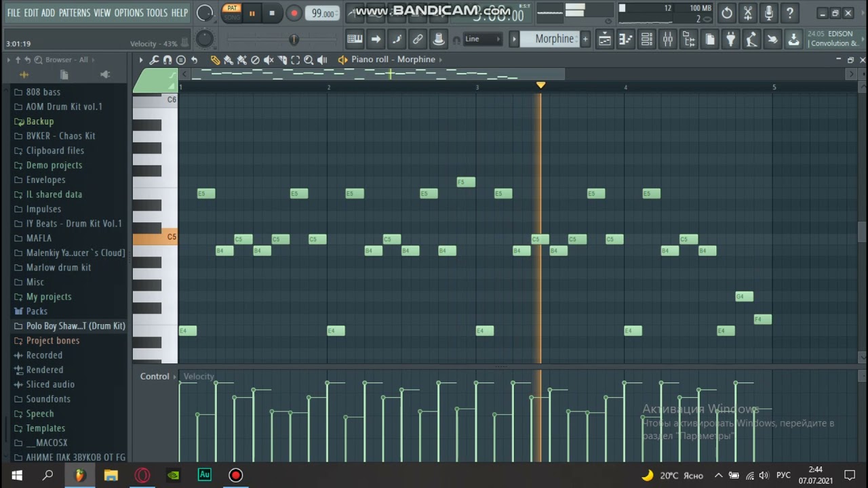868x488 pixels.
Task: Add a new pattern with plus button
Action: coord(585,39)
